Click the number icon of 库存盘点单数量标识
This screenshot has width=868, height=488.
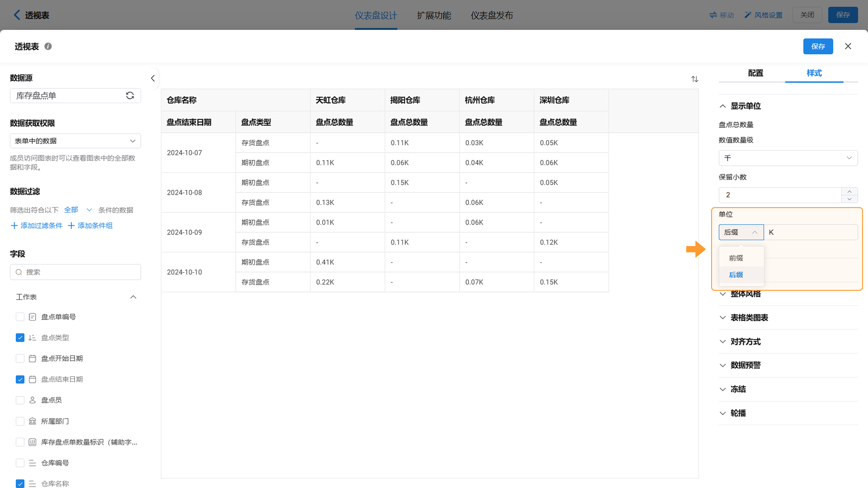(x=32, y=442)
